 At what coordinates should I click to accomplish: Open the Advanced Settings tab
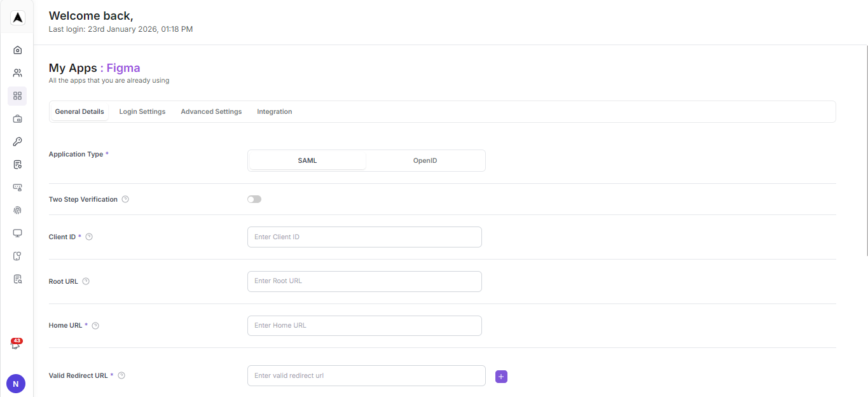pos(210,111)
